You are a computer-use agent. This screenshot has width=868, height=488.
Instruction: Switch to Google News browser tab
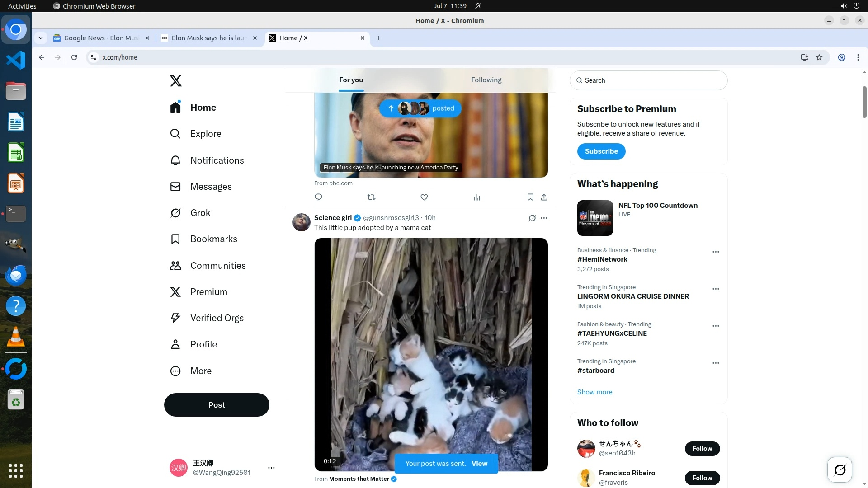coord(100,38)
